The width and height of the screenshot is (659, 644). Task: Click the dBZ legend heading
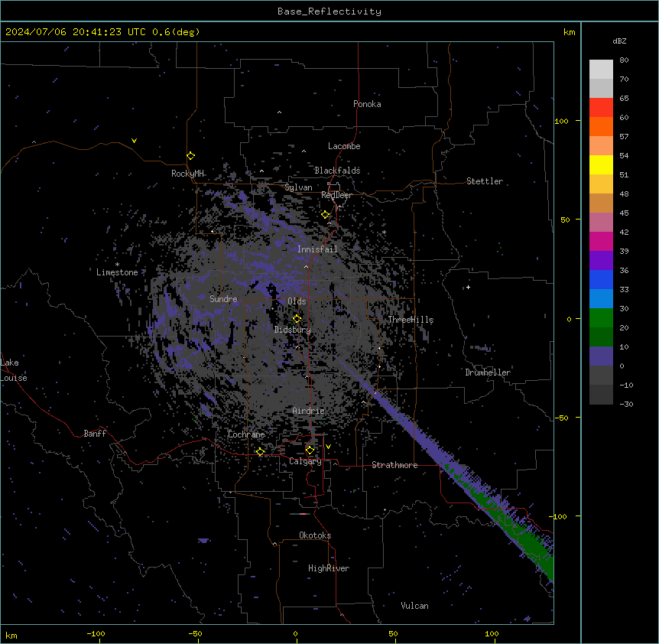click(619, 41)
